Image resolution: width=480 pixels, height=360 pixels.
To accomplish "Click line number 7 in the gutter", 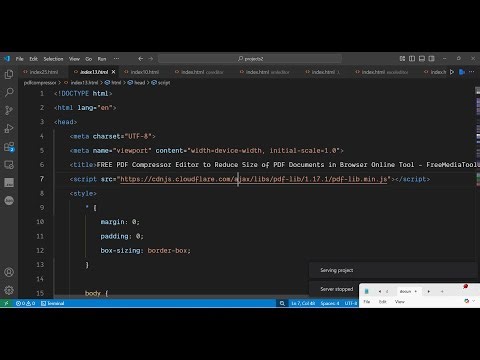I will tap(42, 179).
